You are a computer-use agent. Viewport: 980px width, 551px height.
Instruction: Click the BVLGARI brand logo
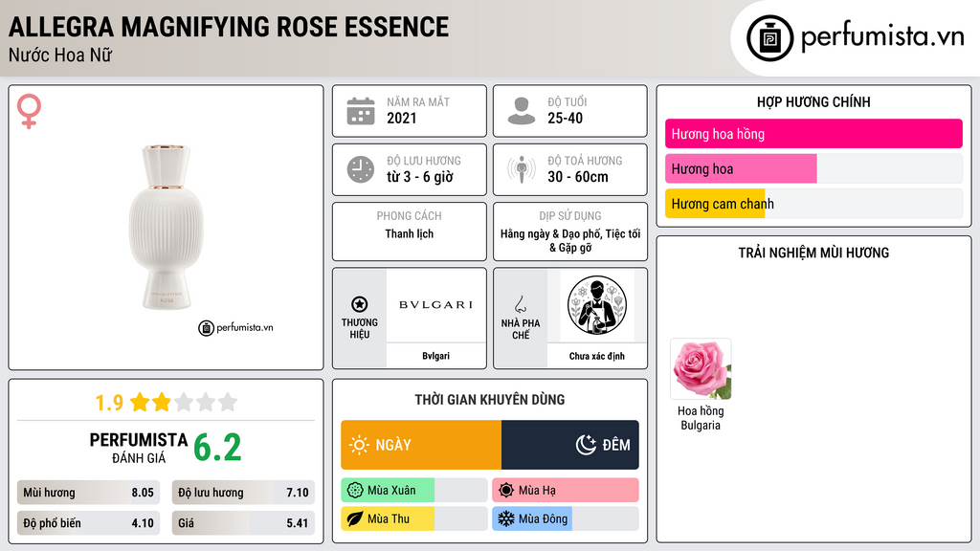pyautogui.click(x=435, y=305)
